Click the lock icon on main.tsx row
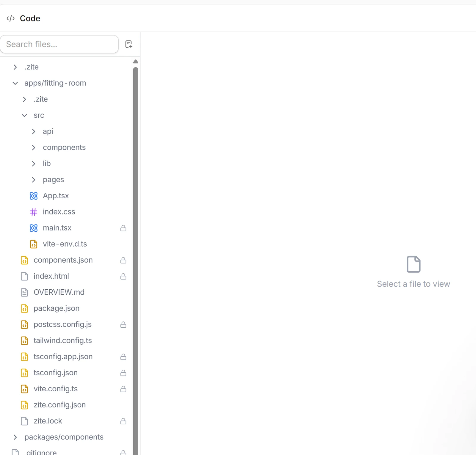Viewport: 476px width, 455px height. point(123,228)
